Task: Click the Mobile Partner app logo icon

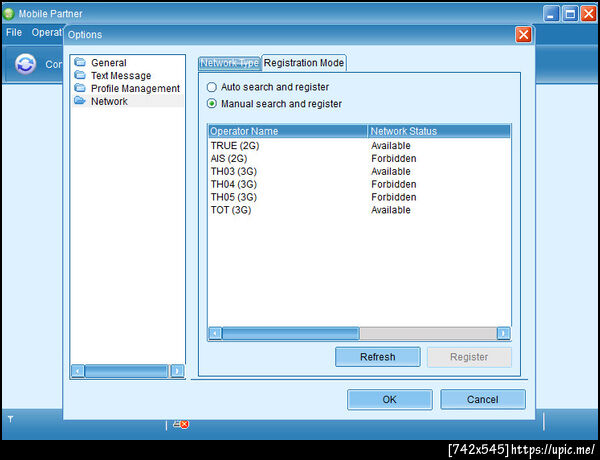Action: pyautogui.click(x=8, y=14)
